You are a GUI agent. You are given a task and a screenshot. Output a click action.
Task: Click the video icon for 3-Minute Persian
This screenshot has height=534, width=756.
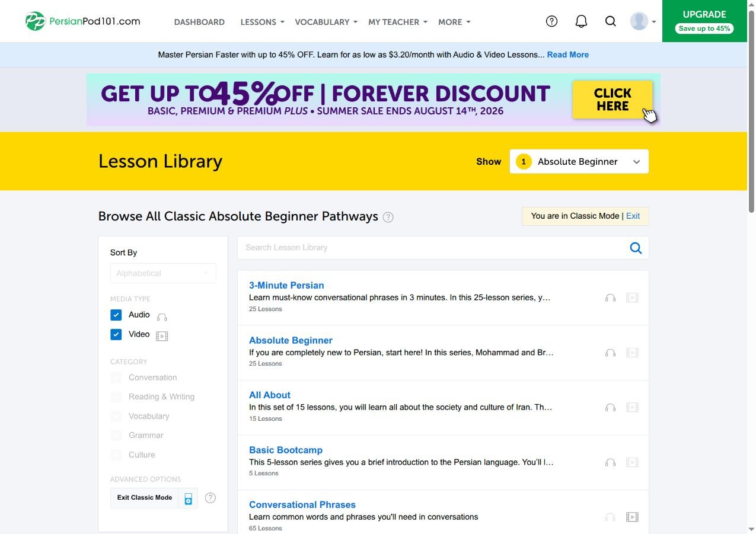point(633,298)
